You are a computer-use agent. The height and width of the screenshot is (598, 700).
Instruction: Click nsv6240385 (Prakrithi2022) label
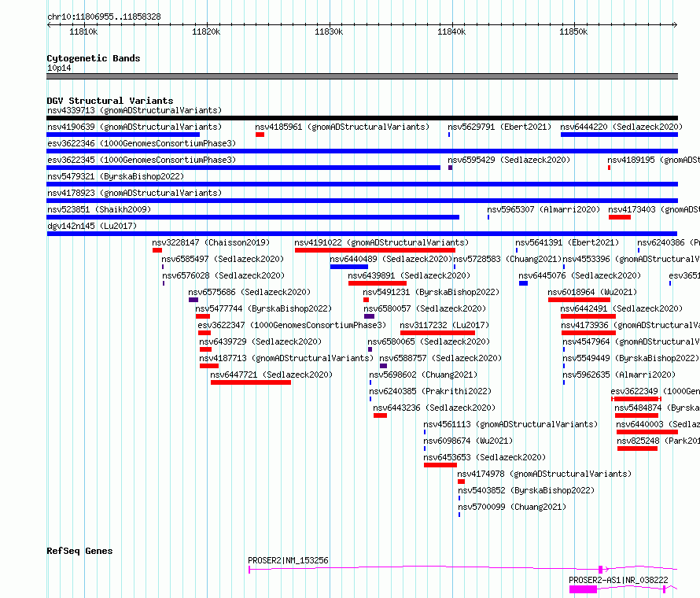pos(430,391)
